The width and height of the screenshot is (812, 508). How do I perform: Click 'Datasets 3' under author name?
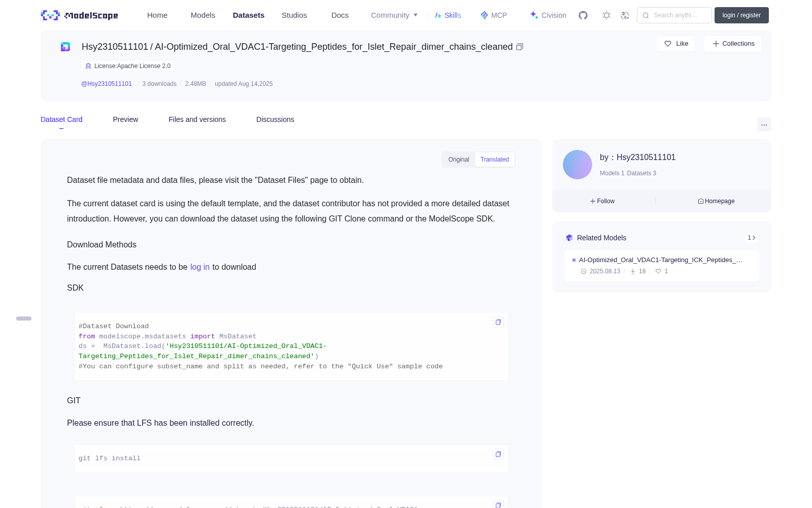(641, 173)
